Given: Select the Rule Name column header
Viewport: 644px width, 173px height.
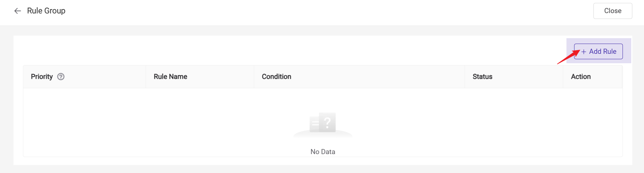Looking at the screenshot, I should click(x=170, y=77).
